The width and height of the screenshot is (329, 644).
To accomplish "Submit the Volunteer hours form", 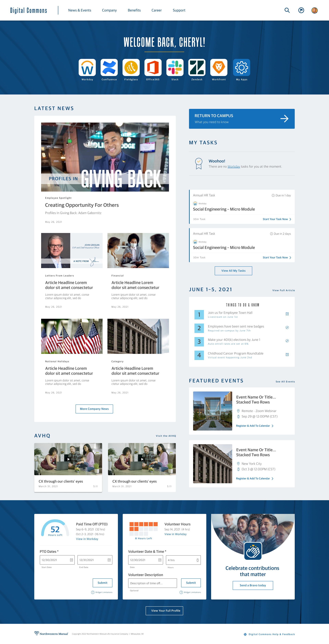I will [191, 583].
